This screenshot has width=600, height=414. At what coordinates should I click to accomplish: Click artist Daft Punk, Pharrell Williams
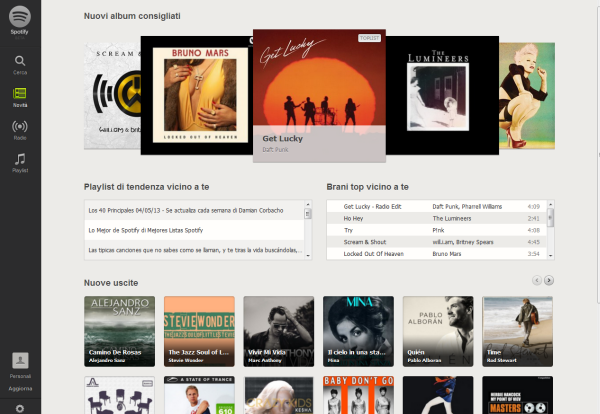467,207
